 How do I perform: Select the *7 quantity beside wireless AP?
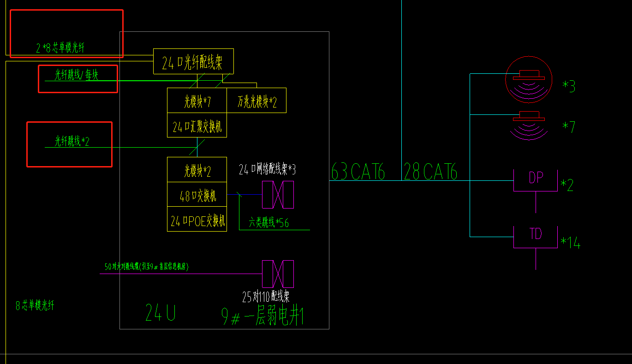coord(569,127)
